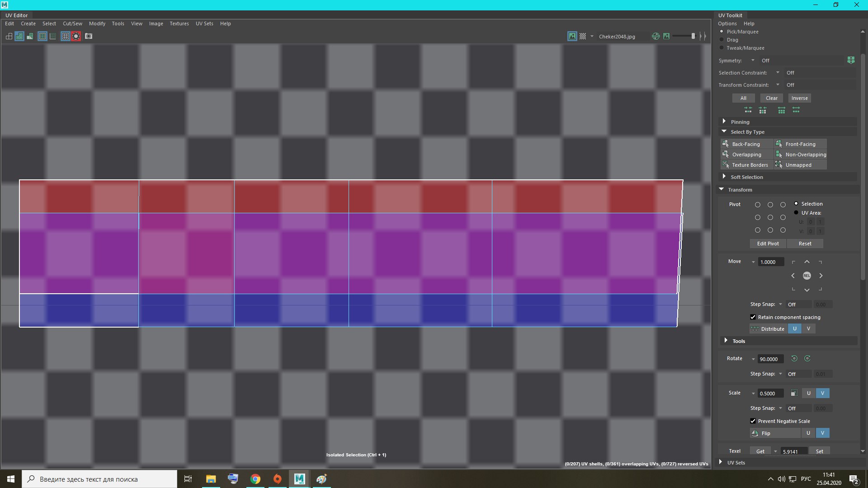Select Non-Overlapping UVs

point(800,155)
